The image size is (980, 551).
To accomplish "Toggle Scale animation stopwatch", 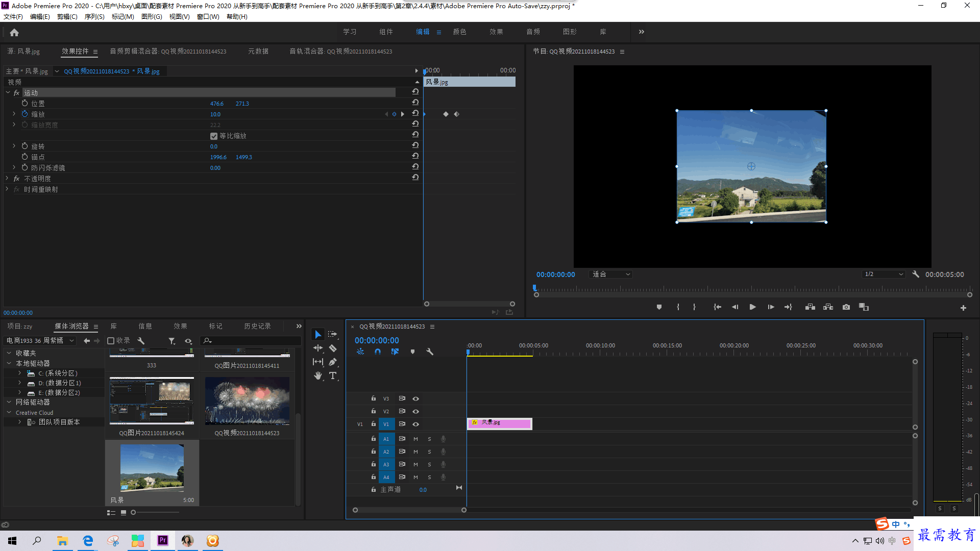I will (x=24, y=114).
